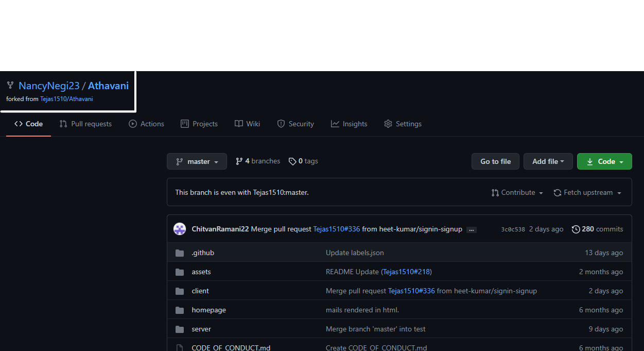Open the client folder

pyautogui.click(x=200, y=291)
